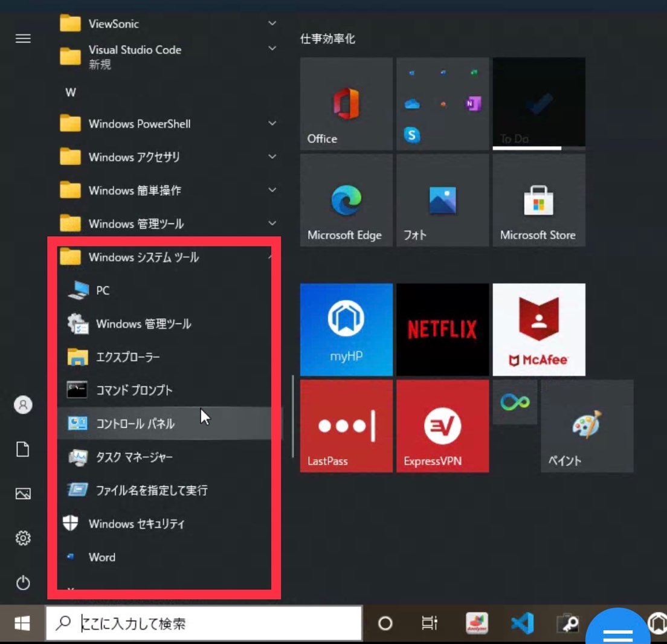Click the Start button on the taskbar

22,624
